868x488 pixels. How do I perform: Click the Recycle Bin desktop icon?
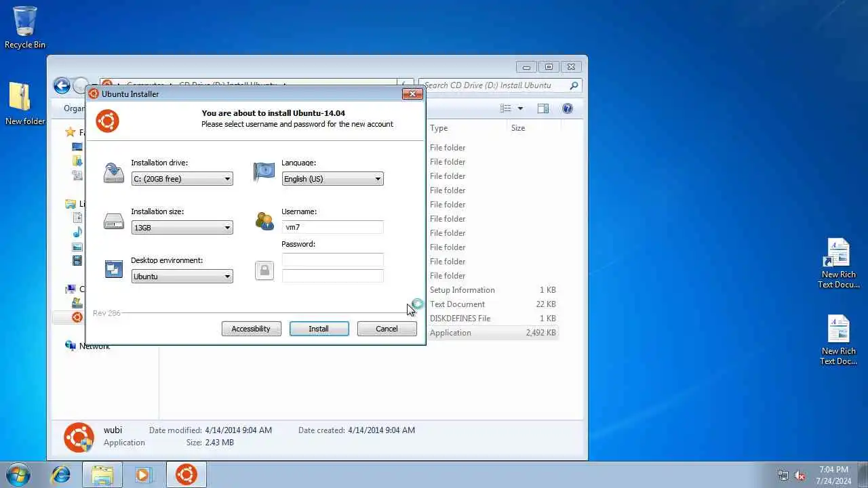25,27
